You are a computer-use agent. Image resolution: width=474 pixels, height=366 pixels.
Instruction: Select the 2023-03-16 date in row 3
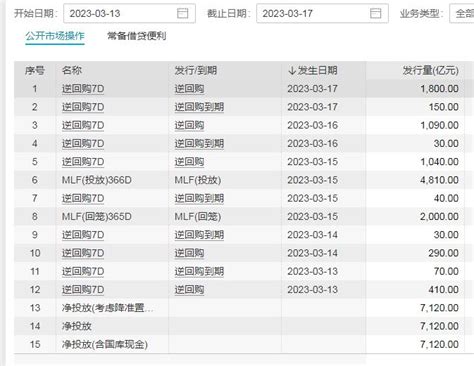pos(313,125)
